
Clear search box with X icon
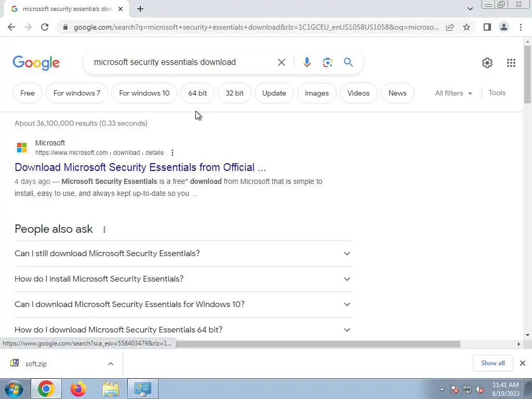point(281,62)
